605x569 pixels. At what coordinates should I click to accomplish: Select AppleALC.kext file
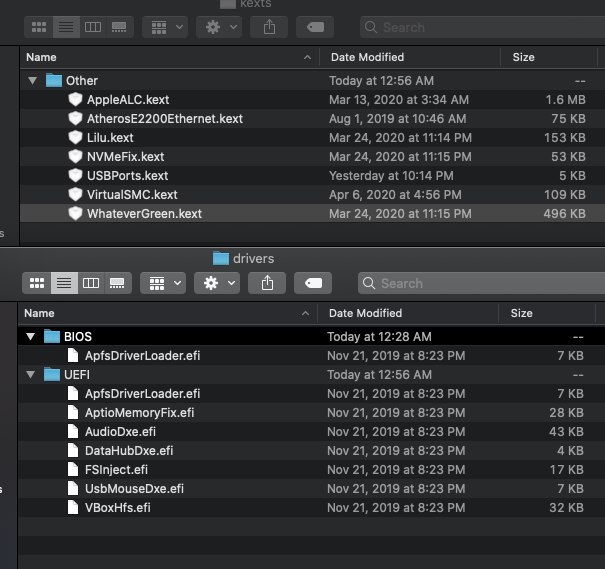coord(313,100)
